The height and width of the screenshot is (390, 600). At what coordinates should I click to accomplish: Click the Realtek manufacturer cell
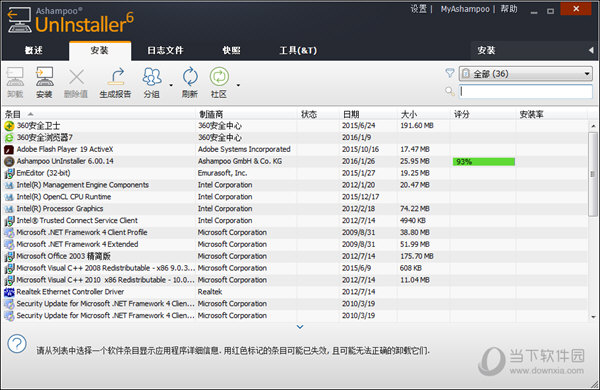[x=210, y=292]
